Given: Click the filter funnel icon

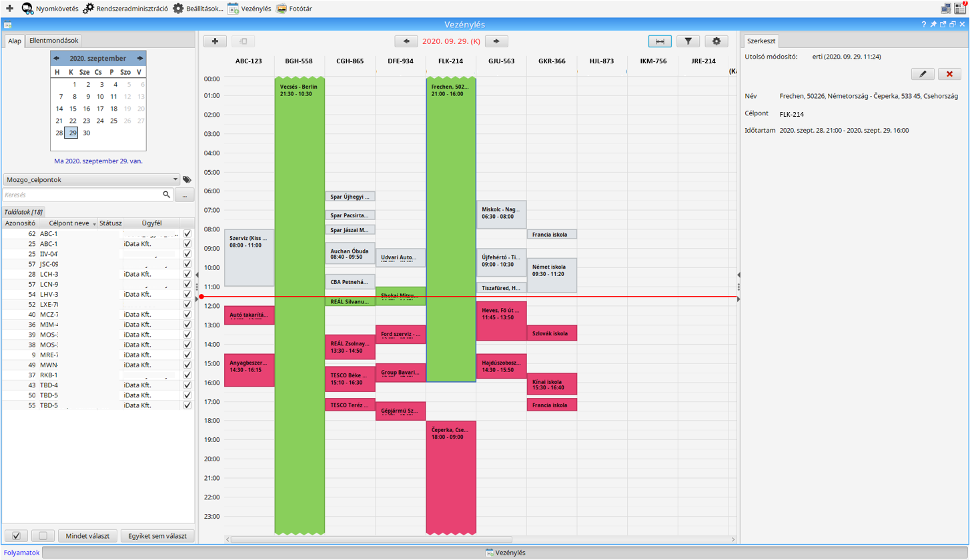Looking at the screenshot, I should (x=688, y=41).
